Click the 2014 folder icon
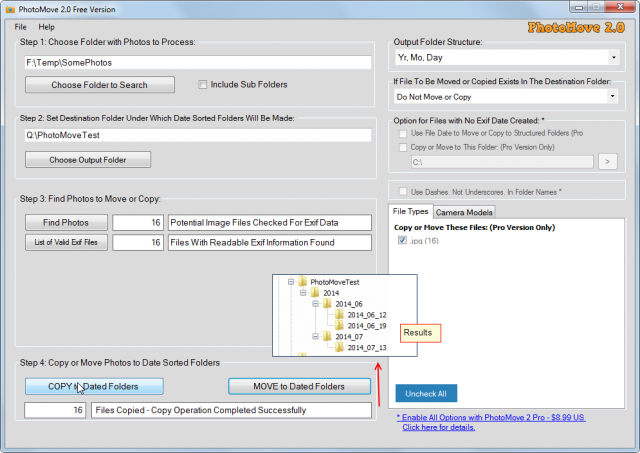Image resolution: width=640 pixels, height=453 pixels. pos(315,293)
